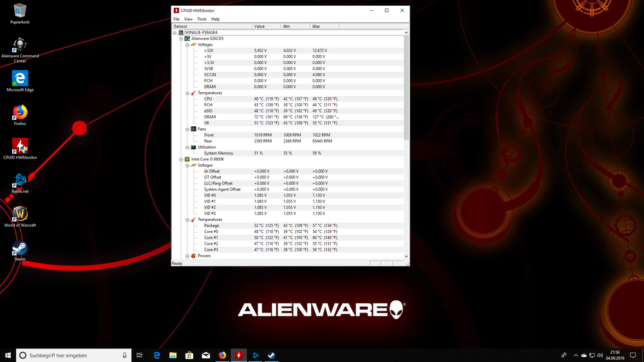Screen dimensions: 644x362
Task: Click the HWMonitor icon in the taskbar
Action: click(239, 355)
